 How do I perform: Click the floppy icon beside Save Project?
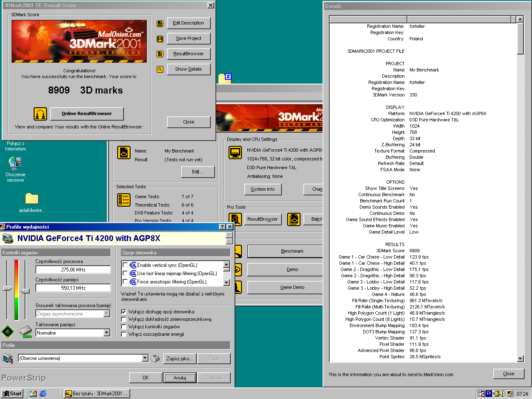[160, 39]
